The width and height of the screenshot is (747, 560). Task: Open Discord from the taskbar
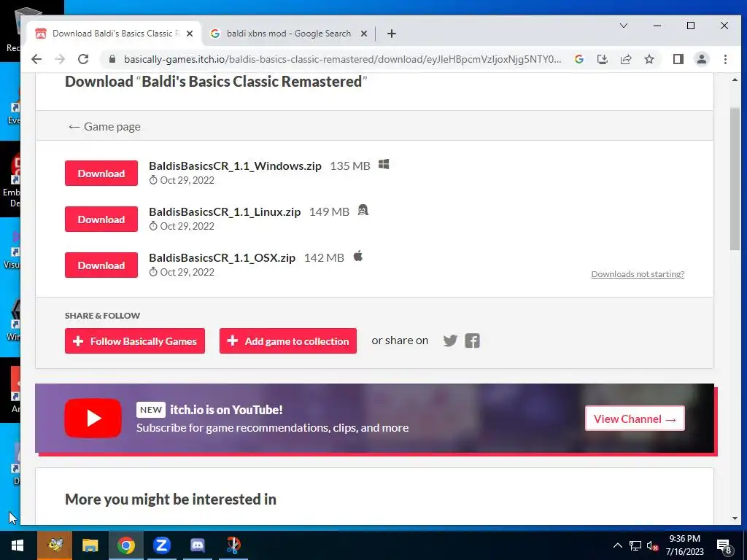197,545
